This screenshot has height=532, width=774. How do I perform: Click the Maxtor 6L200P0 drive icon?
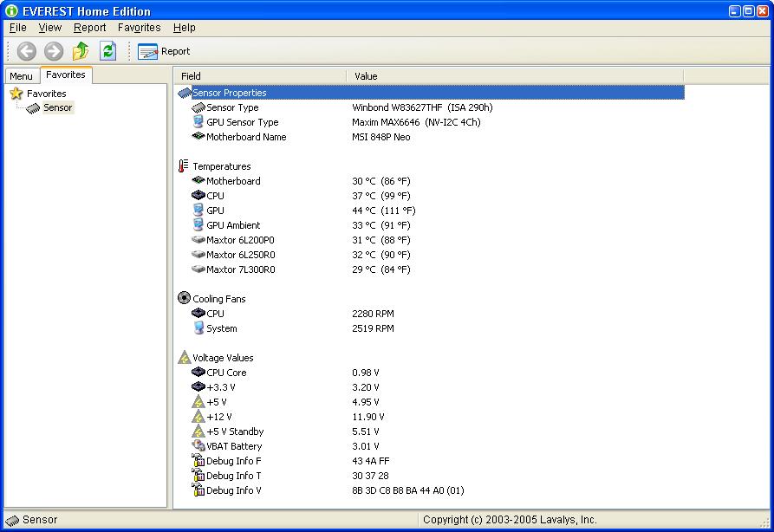(x=198, y=240)
